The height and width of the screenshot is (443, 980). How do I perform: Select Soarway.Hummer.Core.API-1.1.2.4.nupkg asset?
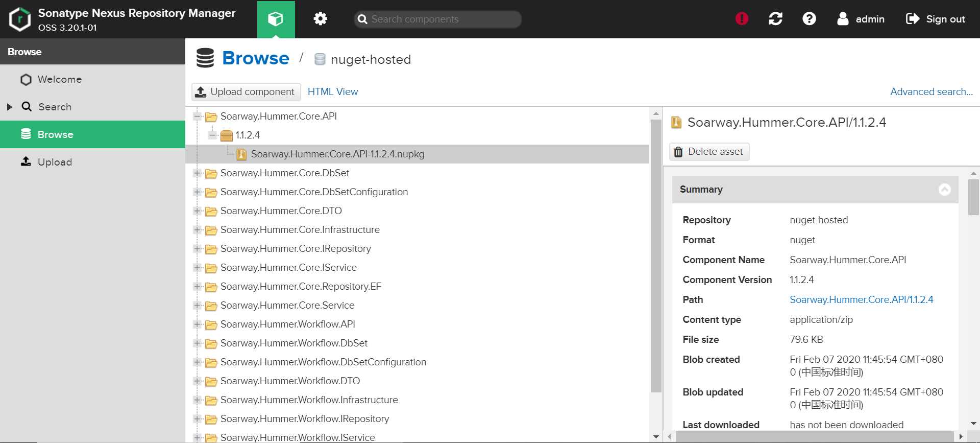[337, 154]
